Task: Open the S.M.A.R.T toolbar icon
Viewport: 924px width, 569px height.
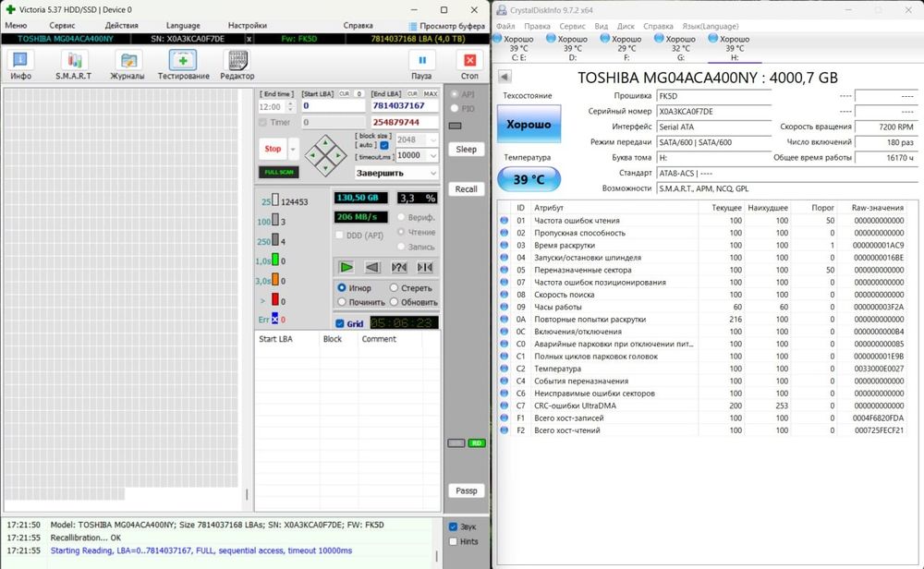Action: pyautogui.click(x=74, y=60)
